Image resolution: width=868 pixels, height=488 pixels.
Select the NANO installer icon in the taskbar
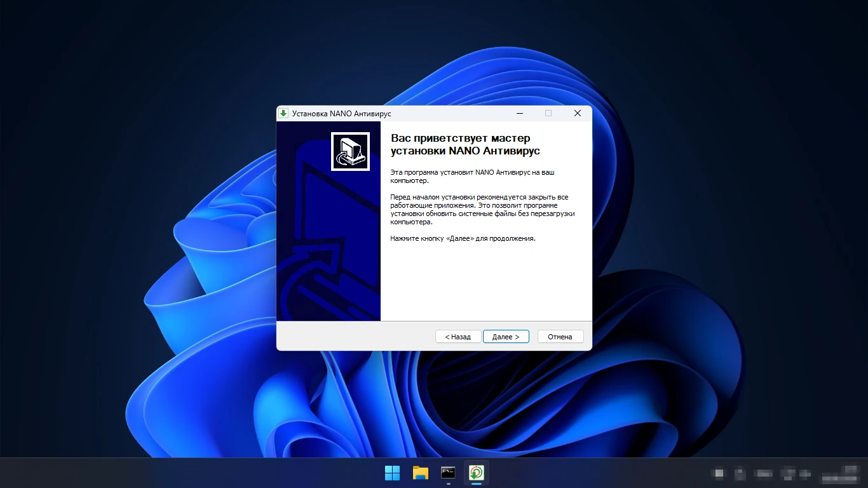[x=477, y=473]
